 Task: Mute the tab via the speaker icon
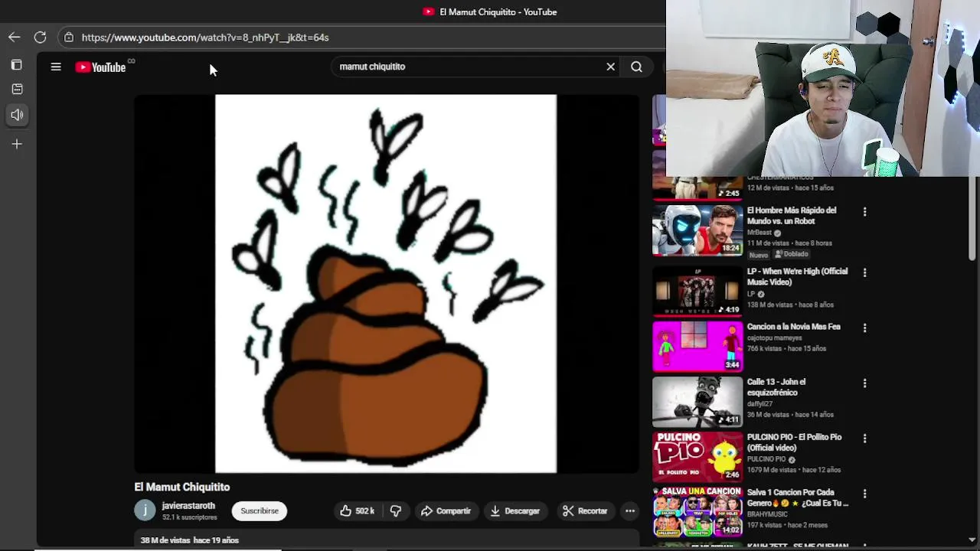[x=17, y=115]
